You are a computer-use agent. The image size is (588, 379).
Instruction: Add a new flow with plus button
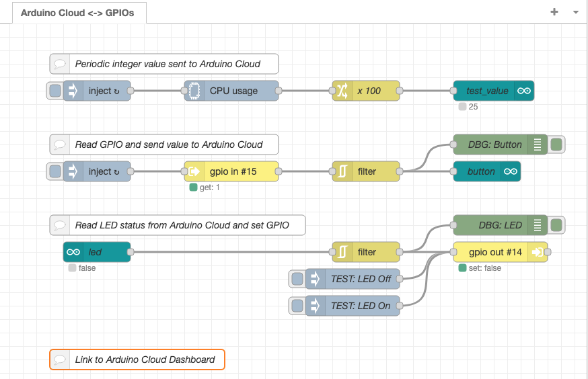point(554,12)
